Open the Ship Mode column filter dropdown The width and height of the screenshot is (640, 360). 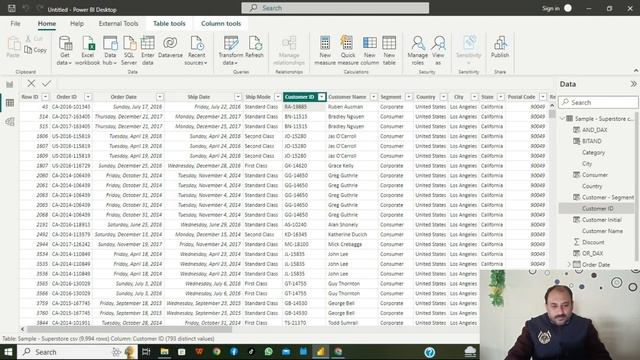[x=278, y=97]
